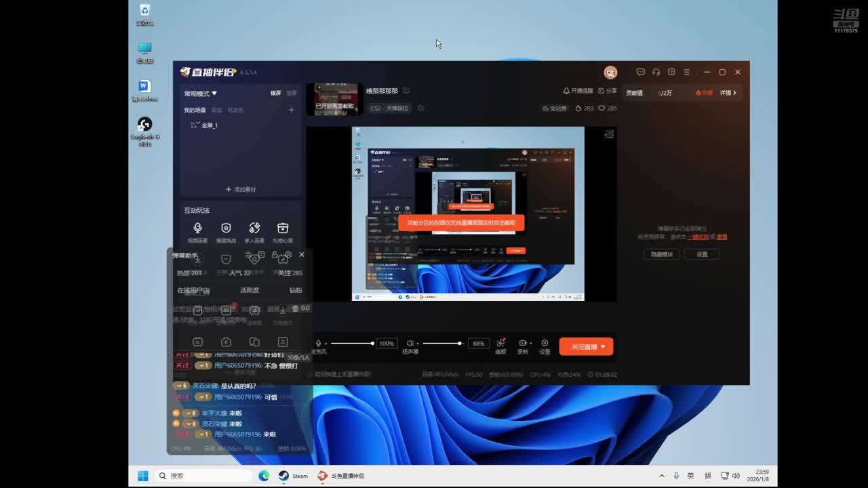Mute the speaker 扬声器 icon

[x=410, y=344]
